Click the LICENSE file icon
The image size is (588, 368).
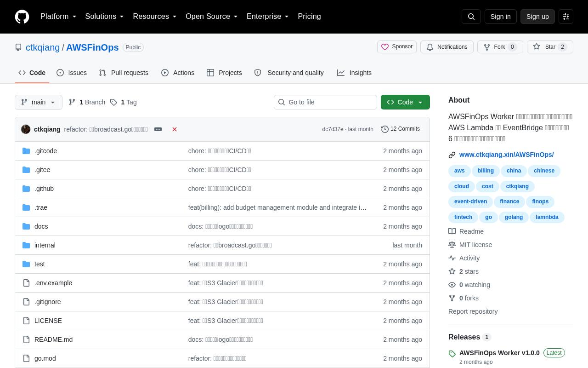(x=26, y=321)
